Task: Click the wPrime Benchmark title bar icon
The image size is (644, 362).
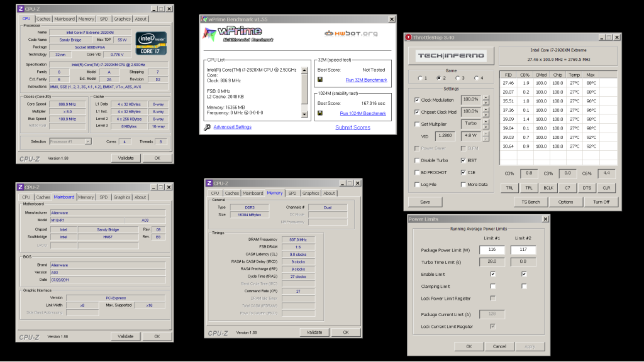Action: pyautogui.click(x=204, y=19)
